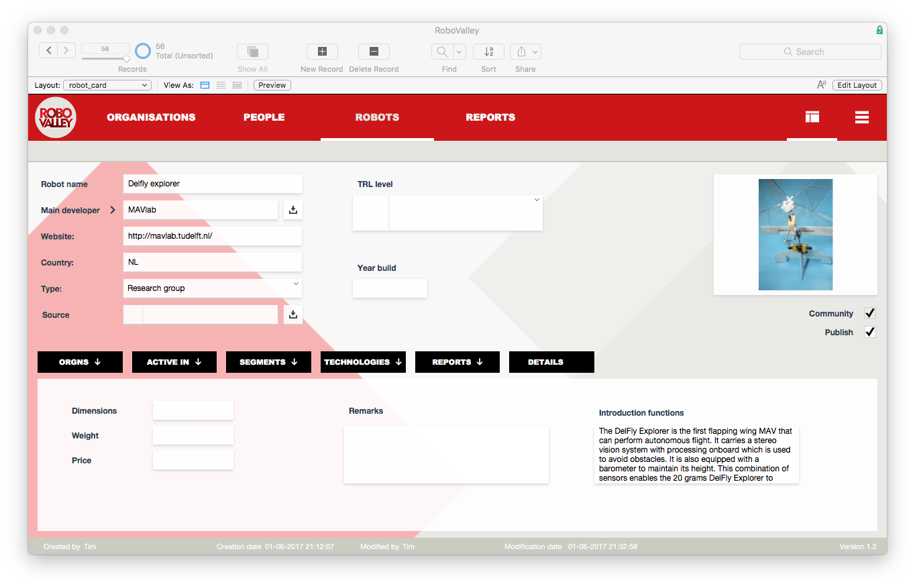Viewport: 915px width, 588px height.
Task: Open the ROBOTS tab
Action: [x=377, y=117]
